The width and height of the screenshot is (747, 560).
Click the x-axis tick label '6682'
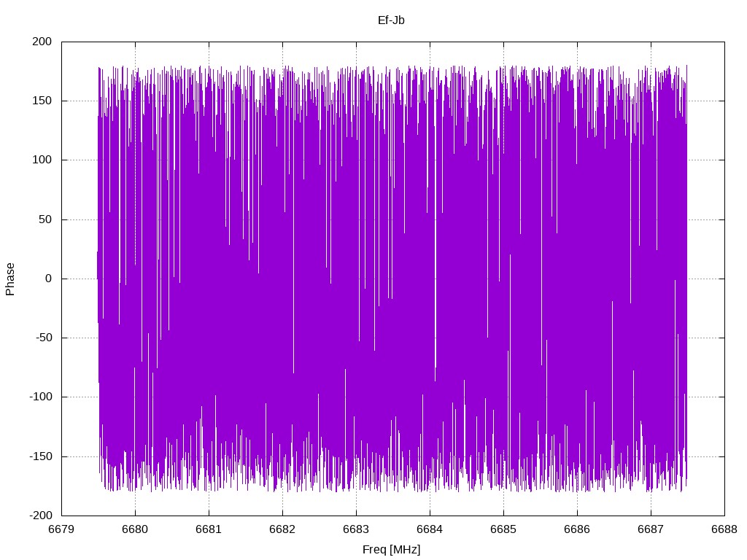point(282,529)
